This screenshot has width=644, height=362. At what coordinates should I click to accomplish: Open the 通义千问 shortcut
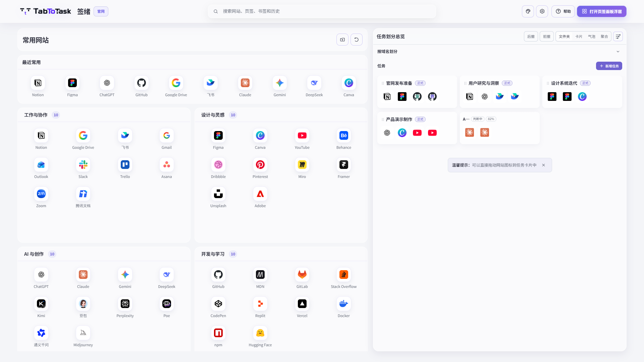(41, 333)
